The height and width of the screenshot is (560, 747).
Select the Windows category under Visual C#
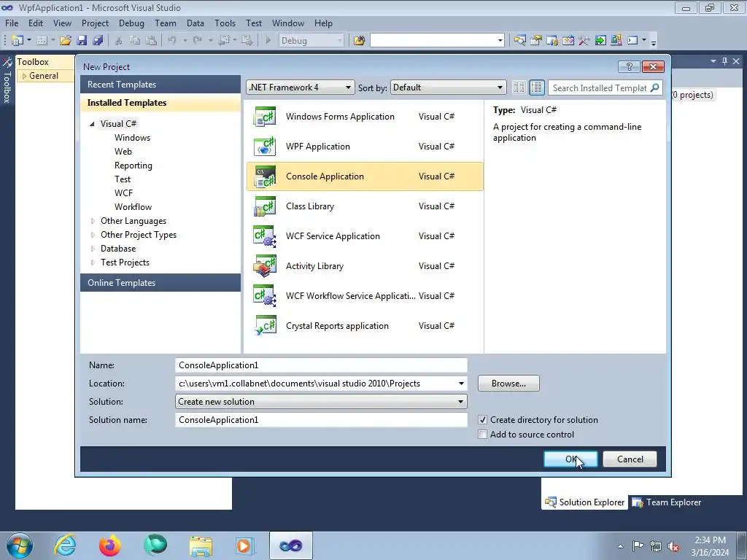pyautogui.click(x=133, y=138)
